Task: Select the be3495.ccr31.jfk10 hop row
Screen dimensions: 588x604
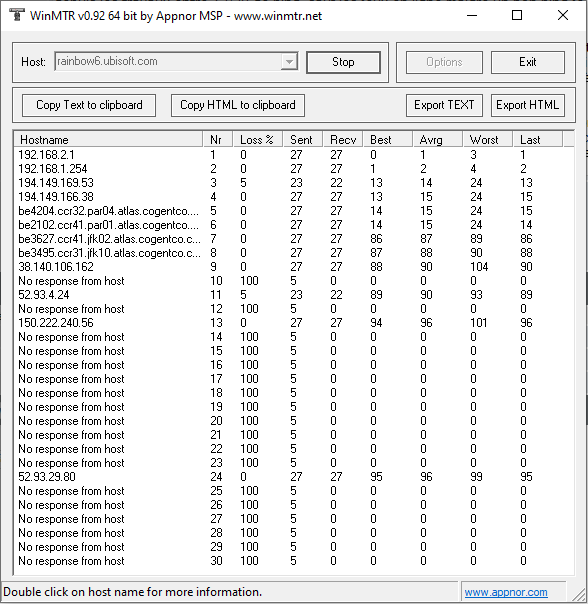Action: pyautogui.click(x=294, y=253)
